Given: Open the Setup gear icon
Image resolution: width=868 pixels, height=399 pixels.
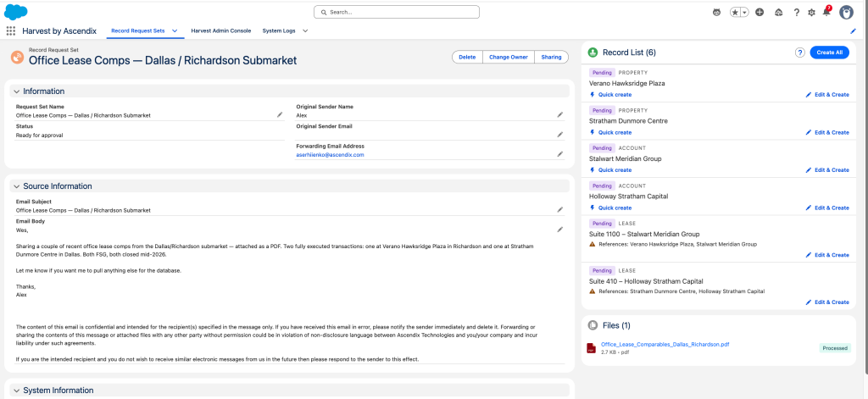Looking at the screenshot, I should click(x=811, y=12).
